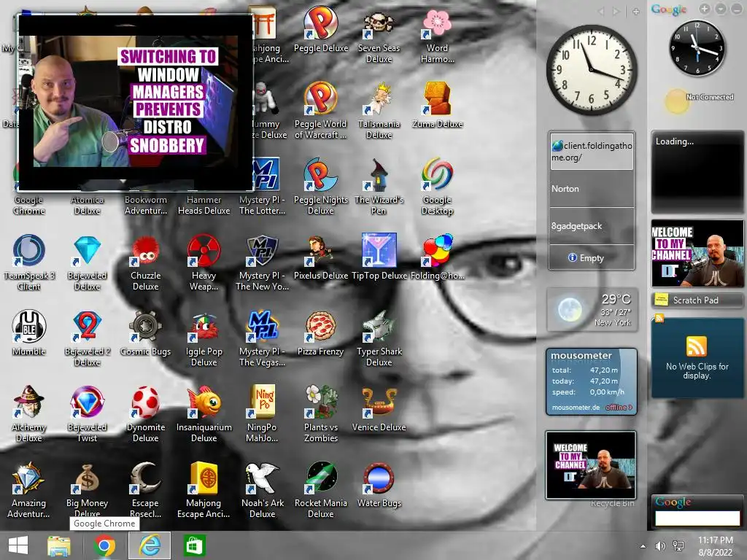The image size is (747, 560).
Task: Open the volume speaker tray icon
Action: 660,546
